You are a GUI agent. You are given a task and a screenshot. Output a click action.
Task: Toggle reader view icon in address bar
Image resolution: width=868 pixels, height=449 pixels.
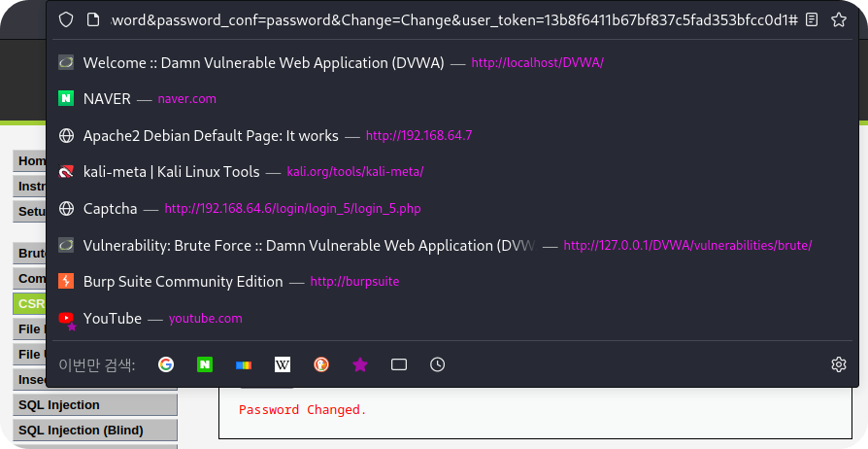coord(812,20)
